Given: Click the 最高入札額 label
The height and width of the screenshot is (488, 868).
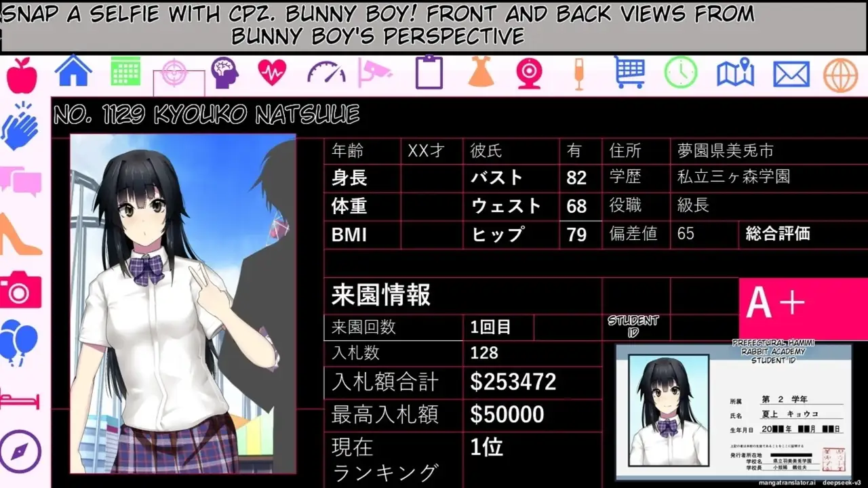Looking at the screenshot, I should [384, 414].
